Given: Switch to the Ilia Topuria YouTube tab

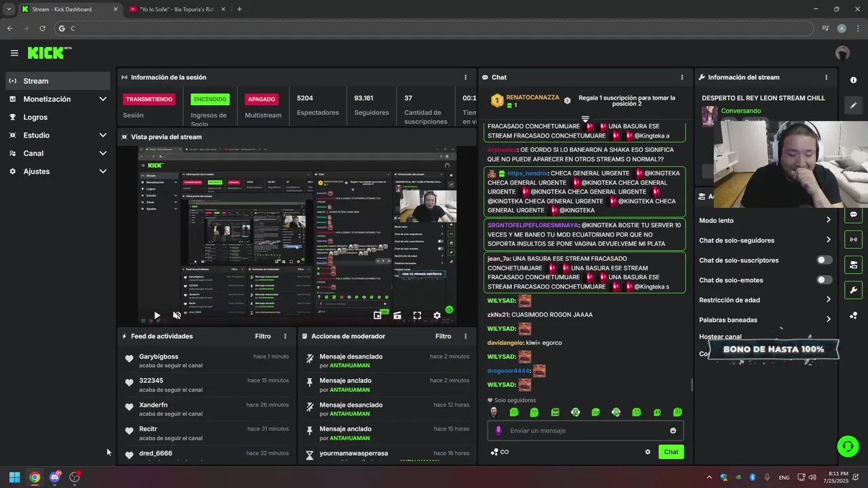Looking at the screenshot, I should pyautogui.click(x=178, y=9).
